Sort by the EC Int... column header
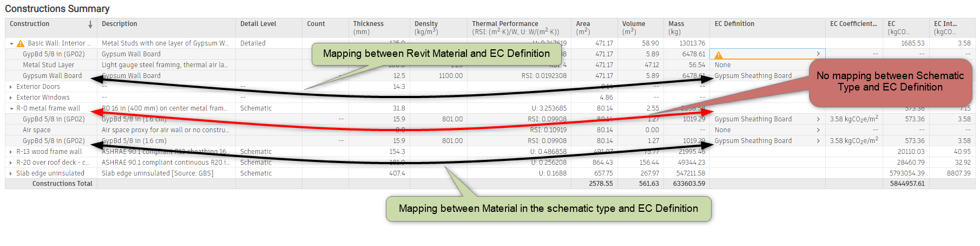This screenshot has height=246, width=980. click(952, 28)
